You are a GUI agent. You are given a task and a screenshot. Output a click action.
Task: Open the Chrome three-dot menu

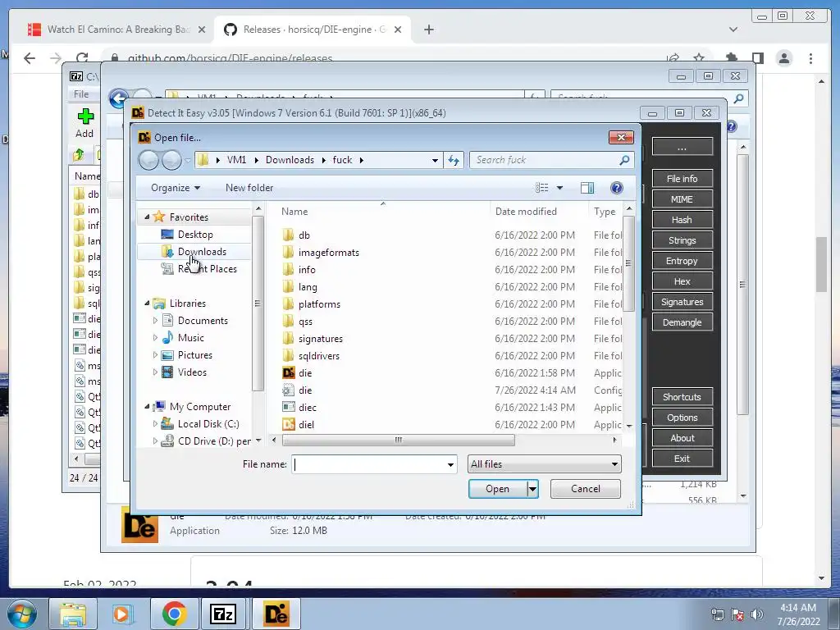810,58
